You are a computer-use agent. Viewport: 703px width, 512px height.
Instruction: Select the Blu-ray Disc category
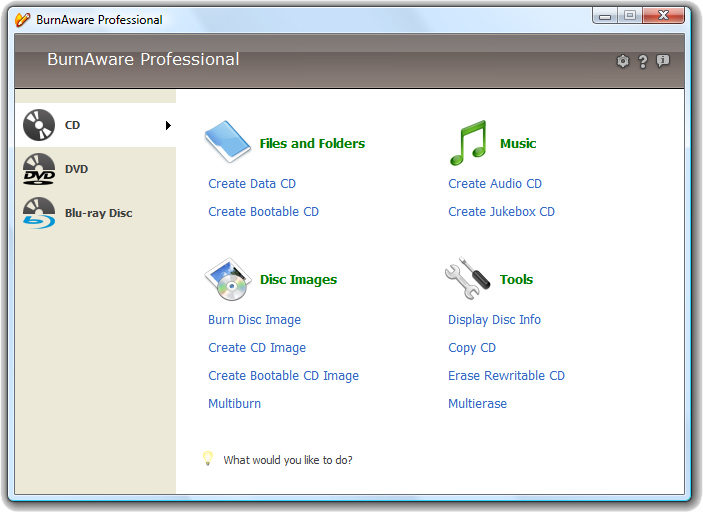pos(98,213)
